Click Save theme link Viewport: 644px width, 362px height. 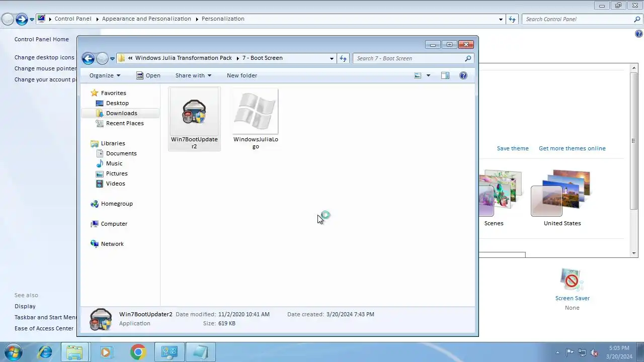click(x=513, y=148)
